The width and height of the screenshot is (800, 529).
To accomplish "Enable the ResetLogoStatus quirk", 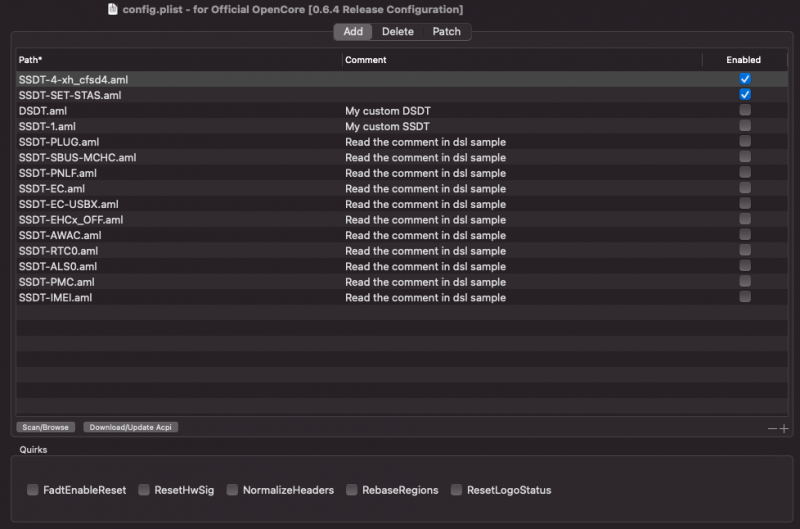I will pos(457,490).
